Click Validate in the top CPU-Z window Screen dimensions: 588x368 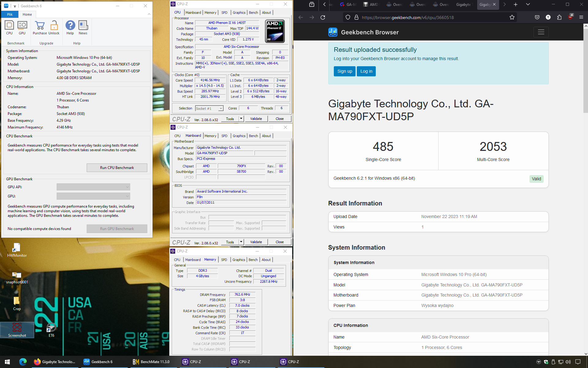(256, 119)
